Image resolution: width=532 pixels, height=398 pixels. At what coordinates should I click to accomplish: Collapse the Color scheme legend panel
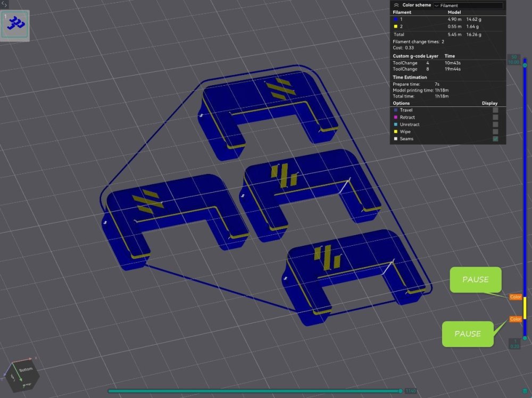(x=396, y=5)
